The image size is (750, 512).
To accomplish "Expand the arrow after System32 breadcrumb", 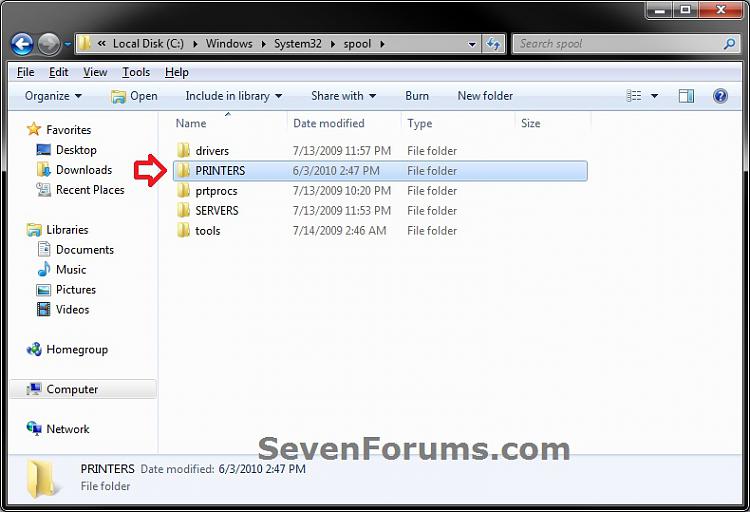I will (x=333, y=44).
